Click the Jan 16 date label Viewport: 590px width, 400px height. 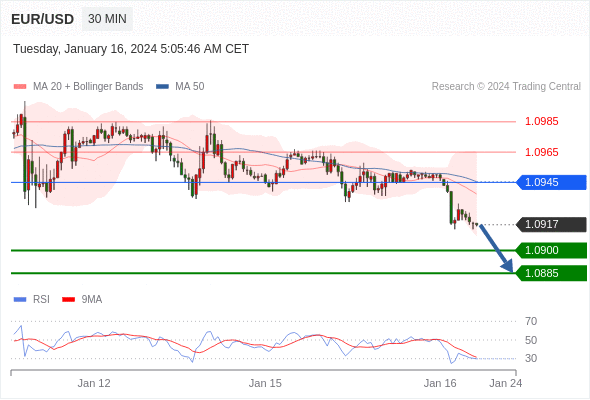point(440,383)
